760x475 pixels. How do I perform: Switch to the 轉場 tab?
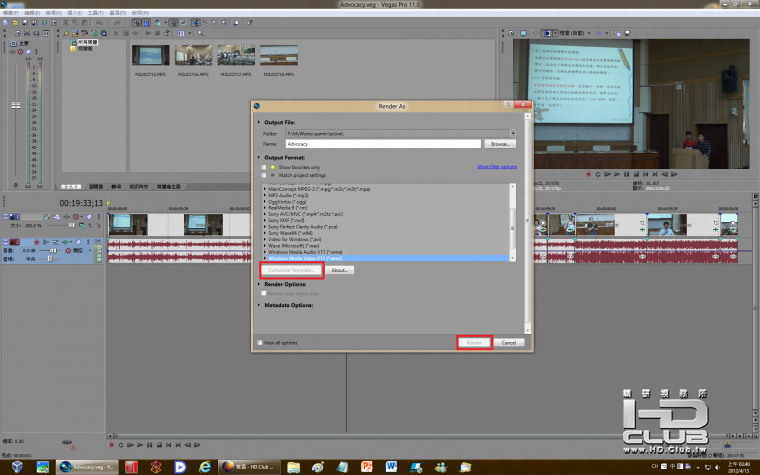[116, 187]
